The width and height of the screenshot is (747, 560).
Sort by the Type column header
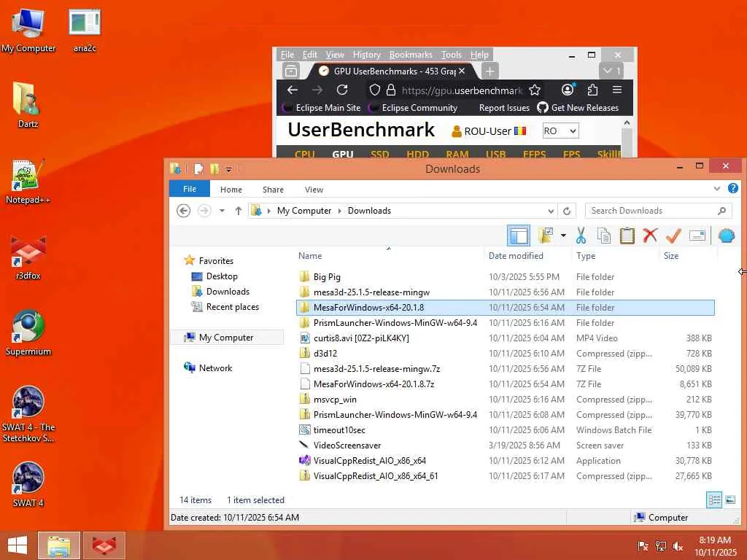coord(586,256)
